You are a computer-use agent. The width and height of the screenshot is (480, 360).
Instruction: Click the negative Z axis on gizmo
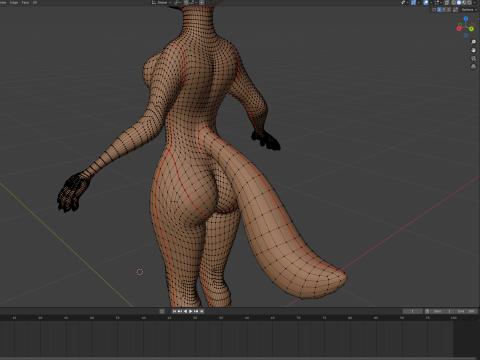tap(466, 35)
